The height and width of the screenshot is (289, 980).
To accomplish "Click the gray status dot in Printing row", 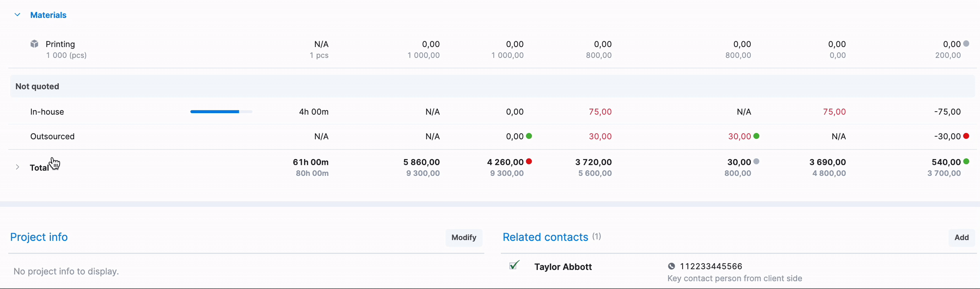I will pyautogui.click(x=966, y=44).
